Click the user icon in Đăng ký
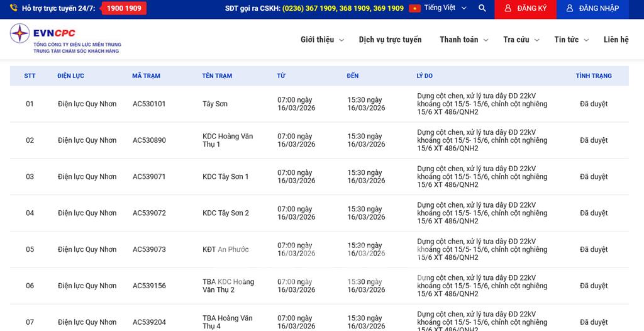The width and height of the screenshot is (644, 331). 508,9
